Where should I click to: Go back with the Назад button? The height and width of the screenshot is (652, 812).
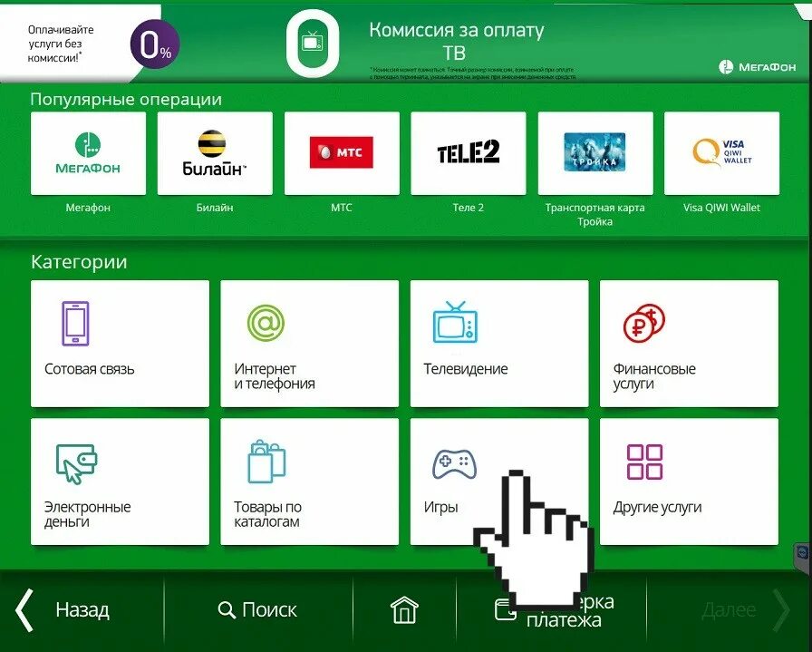pyautogui.click(x=63, y=610)
